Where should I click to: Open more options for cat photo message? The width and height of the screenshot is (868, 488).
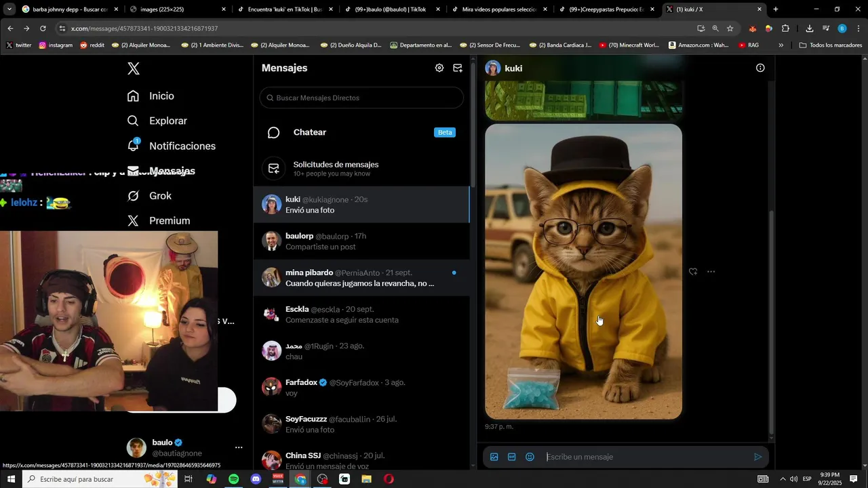(711, 272)
